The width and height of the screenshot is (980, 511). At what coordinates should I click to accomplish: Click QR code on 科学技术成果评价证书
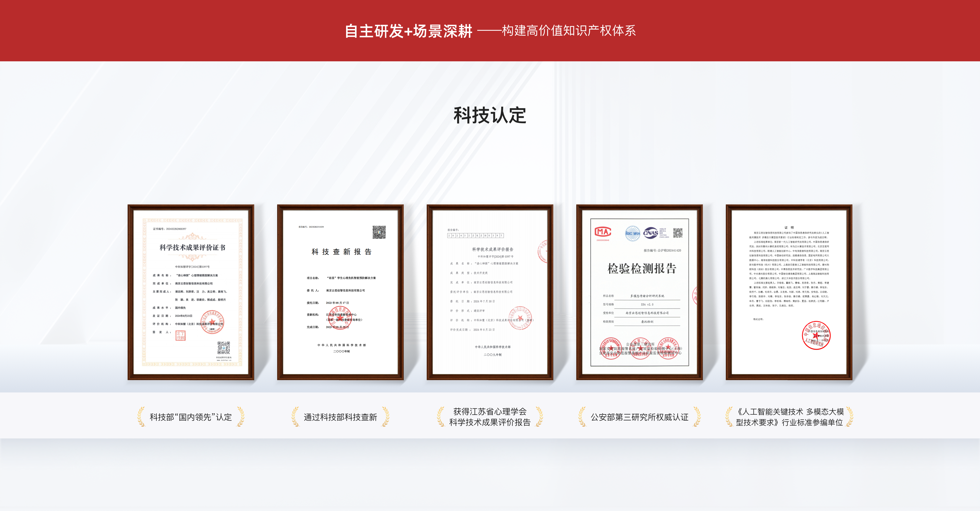(x=224, y=348)
